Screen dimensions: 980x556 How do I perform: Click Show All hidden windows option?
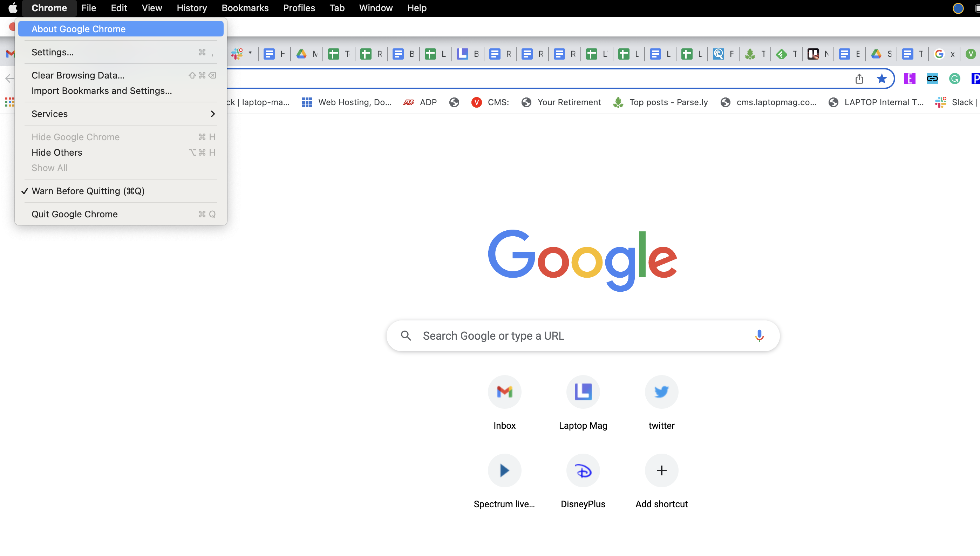(x=49, y=167)
